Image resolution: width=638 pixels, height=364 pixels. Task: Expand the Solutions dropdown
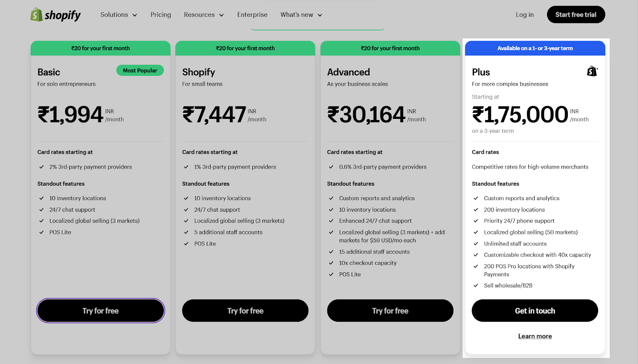pos(118,14)
